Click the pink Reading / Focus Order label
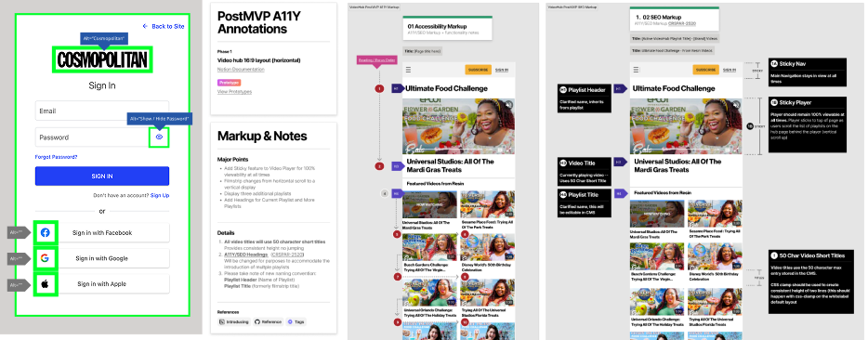Screen dimensions: 868x340 pos(376,60)
